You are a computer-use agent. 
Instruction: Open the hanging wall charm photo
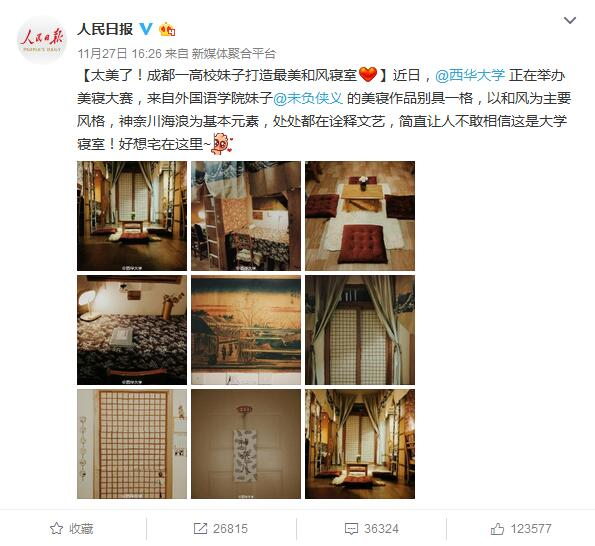tap(246, 444)
